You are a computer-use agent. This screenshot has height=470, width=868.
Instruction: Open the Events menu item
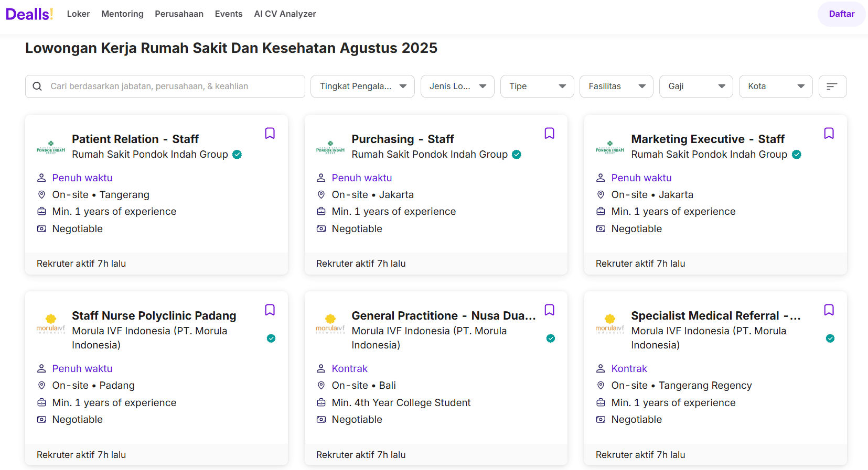[x=229, y=14]
